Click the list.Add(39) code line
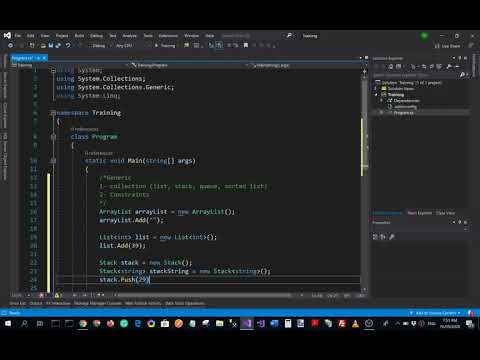The height and width of the screenshot is (360, 480). 122,246
